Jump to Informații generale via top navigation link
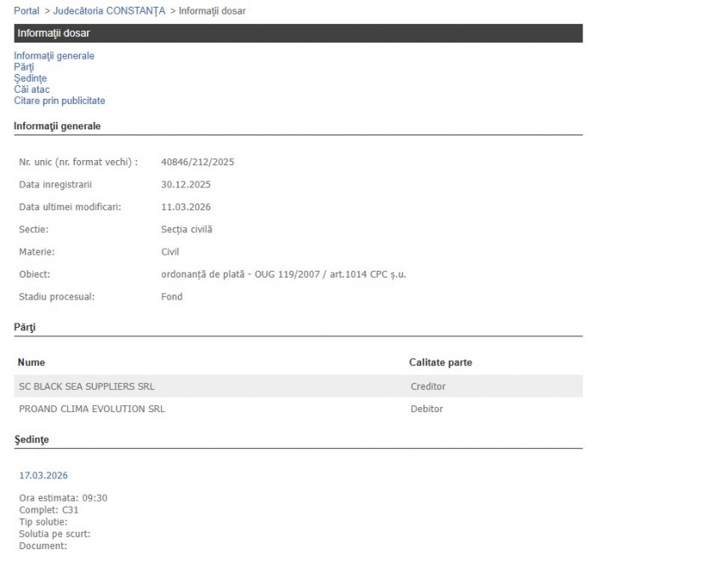728x573 pixels. tap(54, 56)
